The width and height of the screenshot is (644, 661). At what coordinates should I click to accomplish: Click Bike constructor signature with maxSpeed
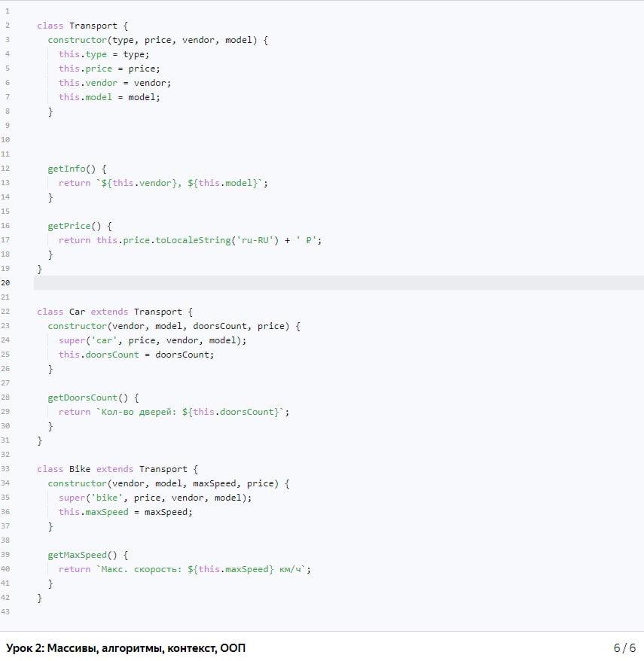[169, 483]
